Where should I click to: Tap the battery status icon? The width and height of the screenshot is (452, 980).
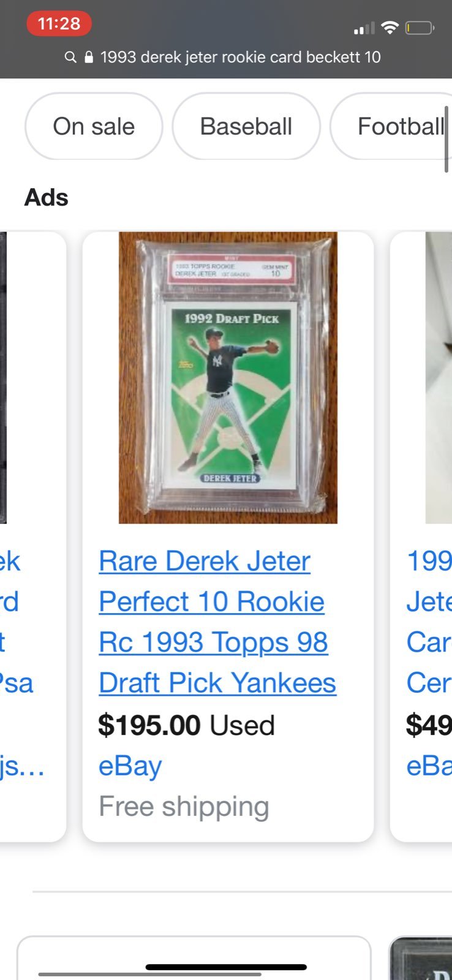[420, 28]
